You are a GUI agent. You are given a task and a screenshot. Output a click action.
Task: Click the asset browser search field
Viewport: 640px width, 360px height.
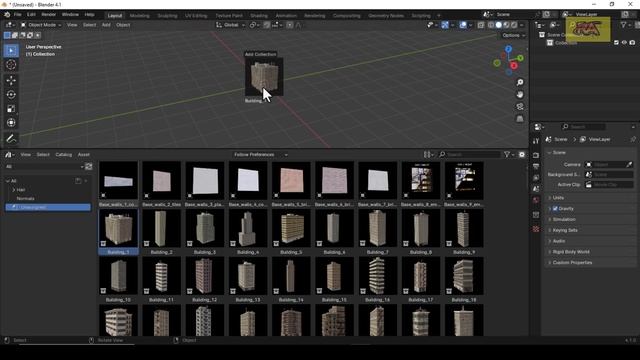pyautogui.click(x=470, y=155)
